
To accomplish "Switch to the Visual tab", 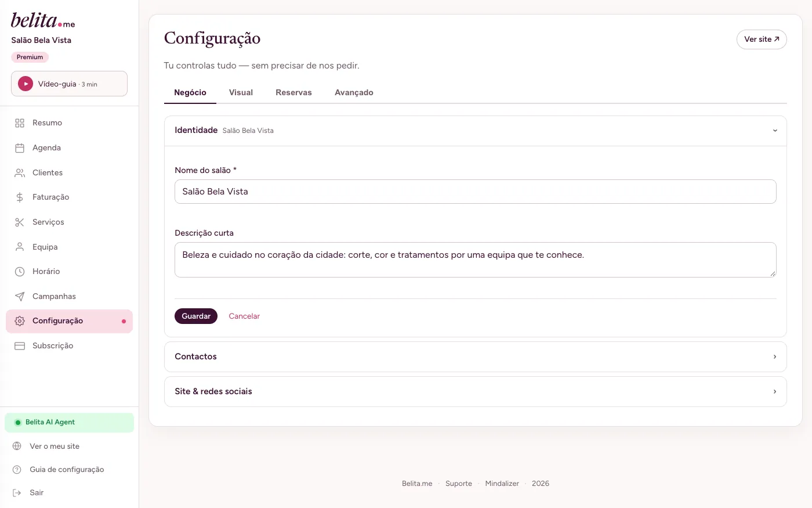I will 241,92.
